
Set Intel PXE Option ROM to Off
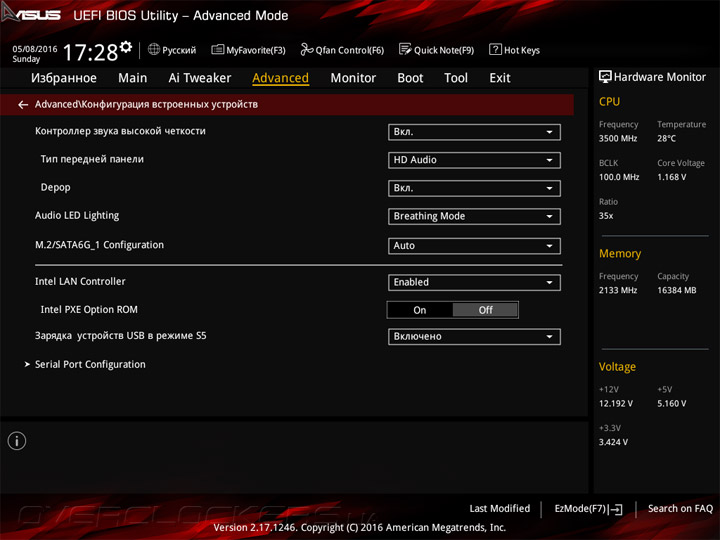(x=485, y=310)
